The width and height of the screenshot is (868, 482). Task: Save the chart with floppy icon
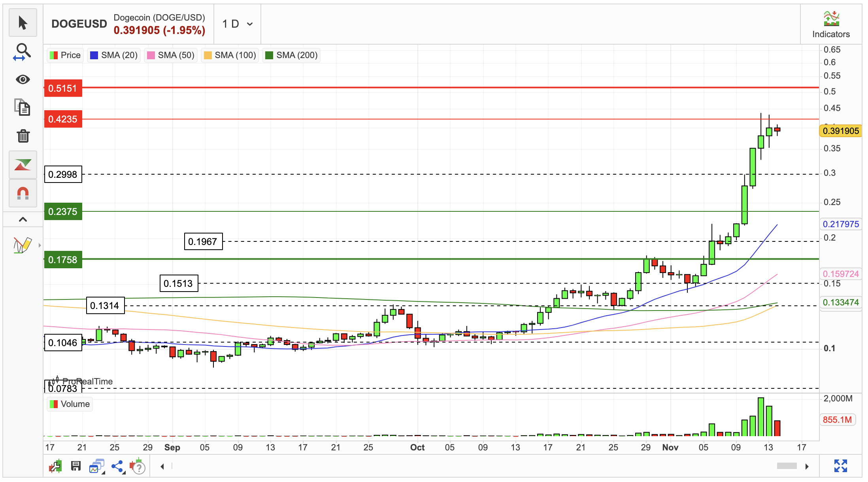point(76,466)
